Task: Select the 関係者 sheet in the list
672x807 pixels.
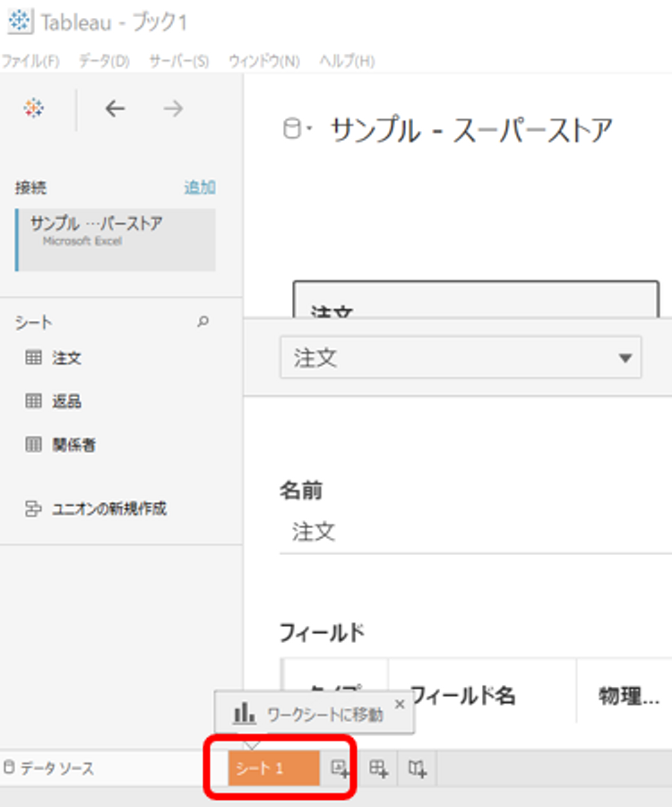Action: tap(74, 444)
